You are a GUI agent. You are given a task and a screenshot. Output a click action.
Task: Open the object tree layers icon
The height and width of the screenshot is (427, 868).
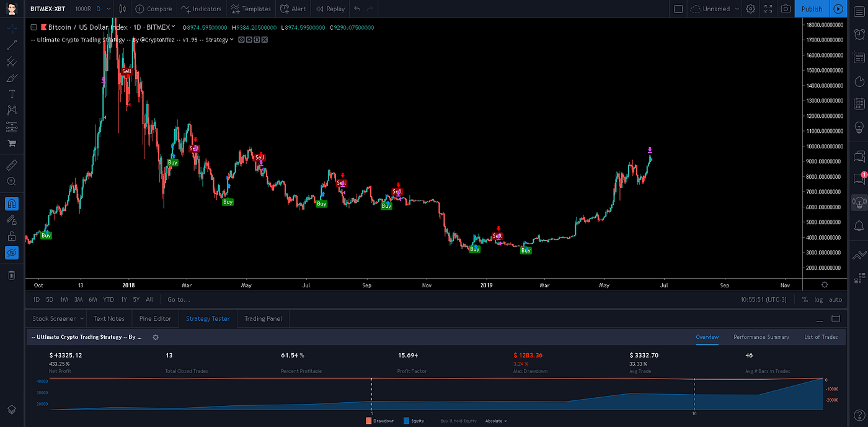click(x=12, y=410)
